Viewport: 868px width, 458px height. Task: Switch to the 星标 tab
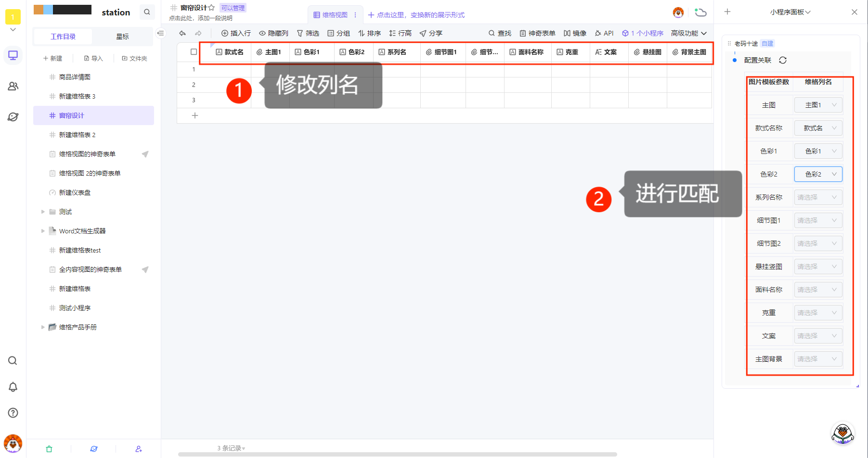(x=122, y=37)
